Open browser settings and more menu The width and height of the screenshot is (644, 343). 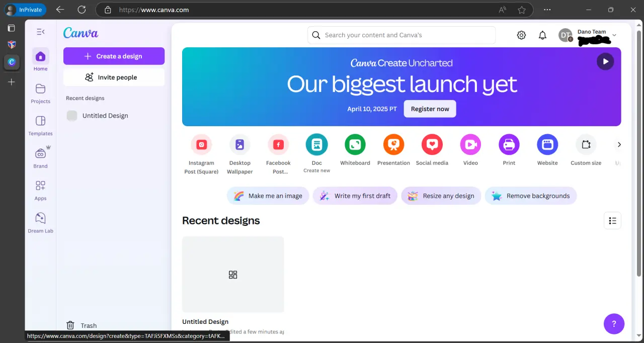pyautogui.click(x=547, y=10)
